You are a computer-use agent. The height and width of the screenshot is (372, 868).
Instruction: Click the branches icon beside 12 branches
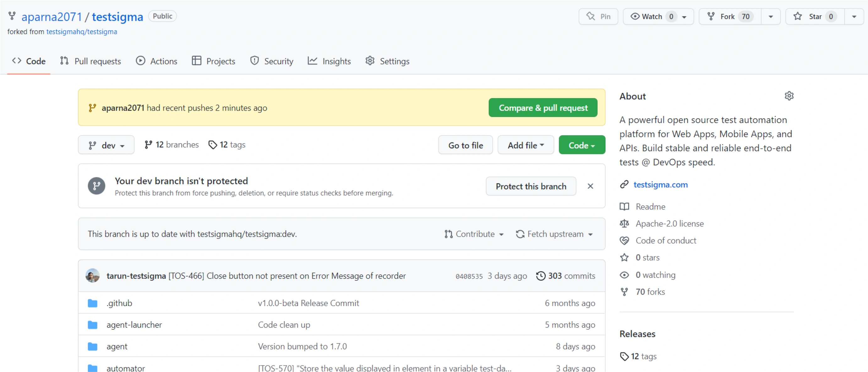(x=148, y=145)
